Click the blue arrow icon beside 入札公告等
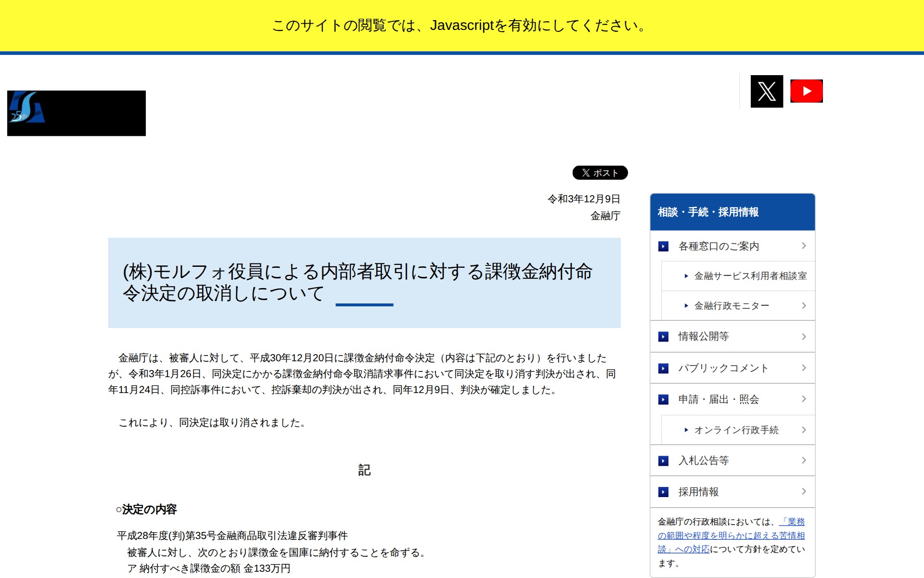The width and height of the screenshot is (924, 578). click(664, 460)
